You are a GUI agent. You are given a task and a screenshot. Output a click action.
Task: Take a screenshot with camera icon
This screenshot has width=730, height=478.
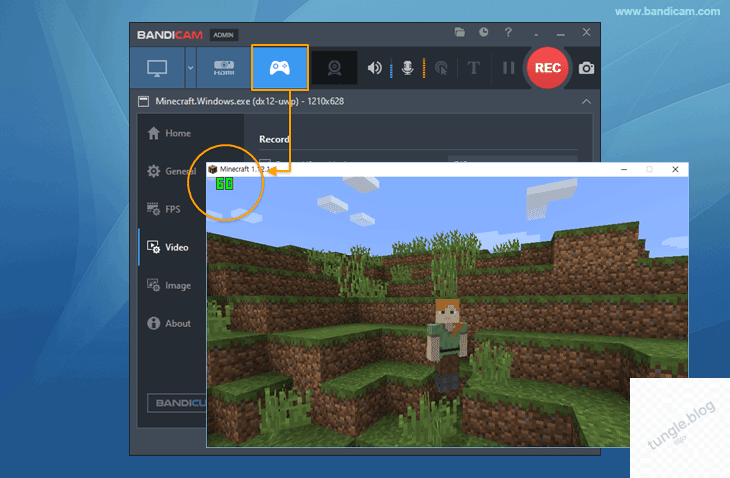point(586,68)
